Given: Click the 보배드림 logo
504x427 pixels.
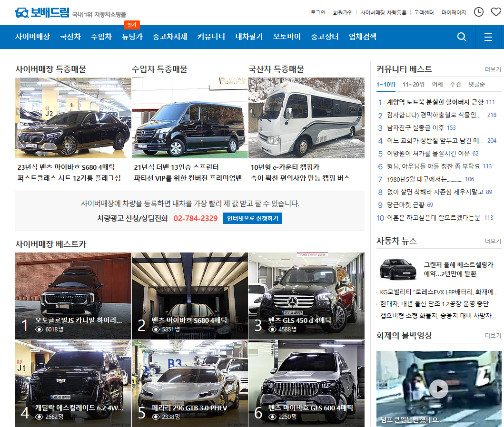Looking at the screenshot, I should 42,13.
